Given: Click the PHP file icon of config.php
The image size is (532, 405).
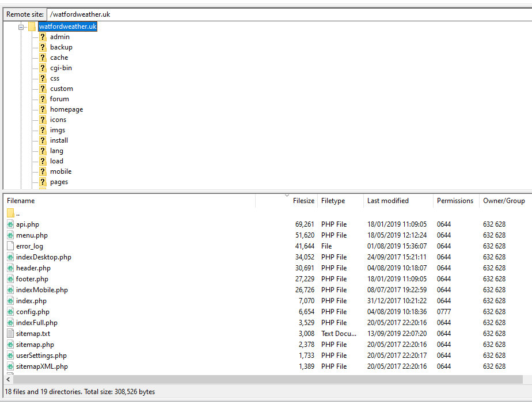Looking at the screenshot, I should [x=10, y=312].
